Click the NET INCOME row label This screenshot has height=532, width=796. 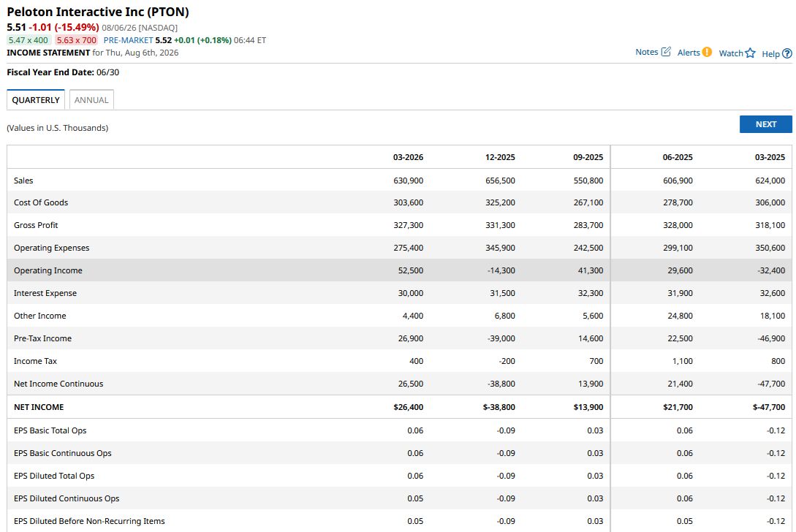tap(39, 407)
